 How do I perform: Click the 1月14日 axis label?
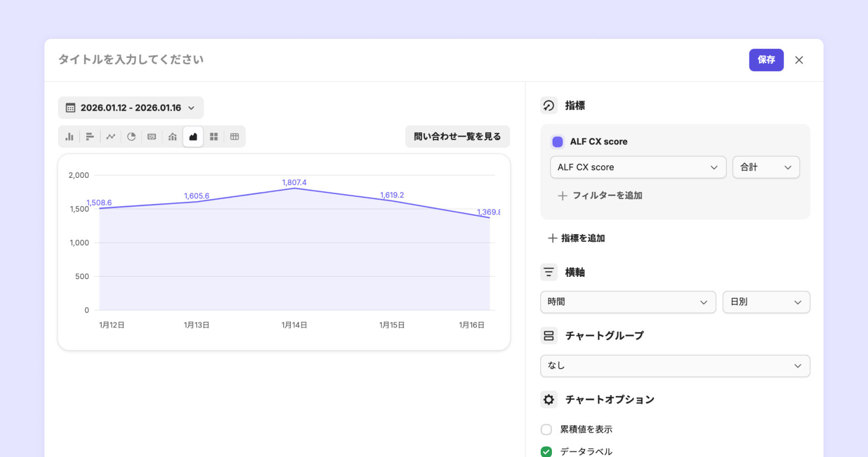294,325
